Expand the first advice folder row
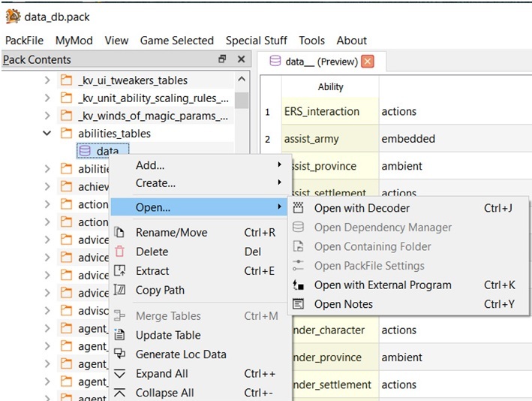 click(47, 240)
